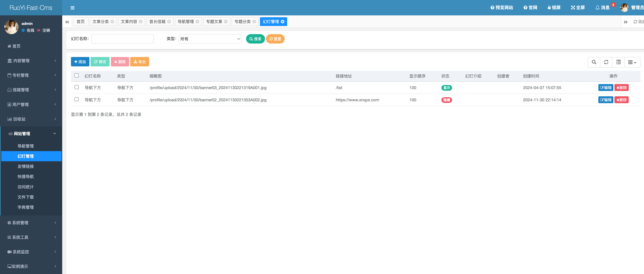Refresh the current tab using 刷新
Screen dimensions: 644x274
(x=639, y=22)
